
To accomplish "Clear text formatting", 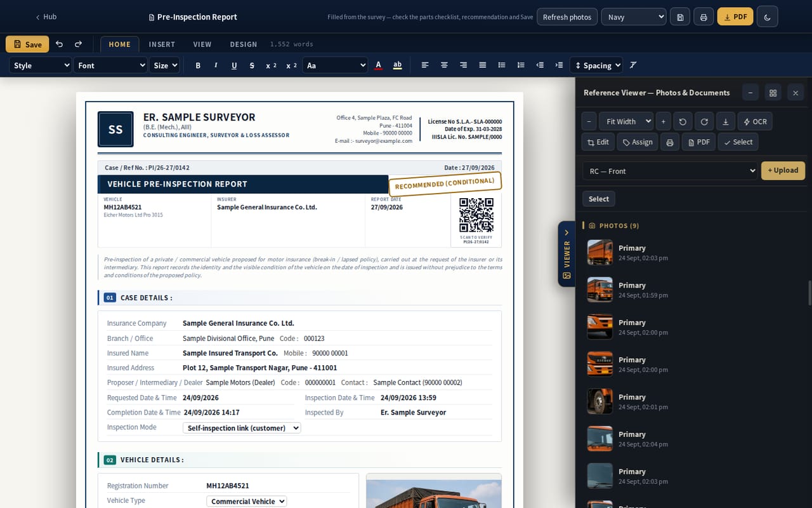I will click(633, 65).
